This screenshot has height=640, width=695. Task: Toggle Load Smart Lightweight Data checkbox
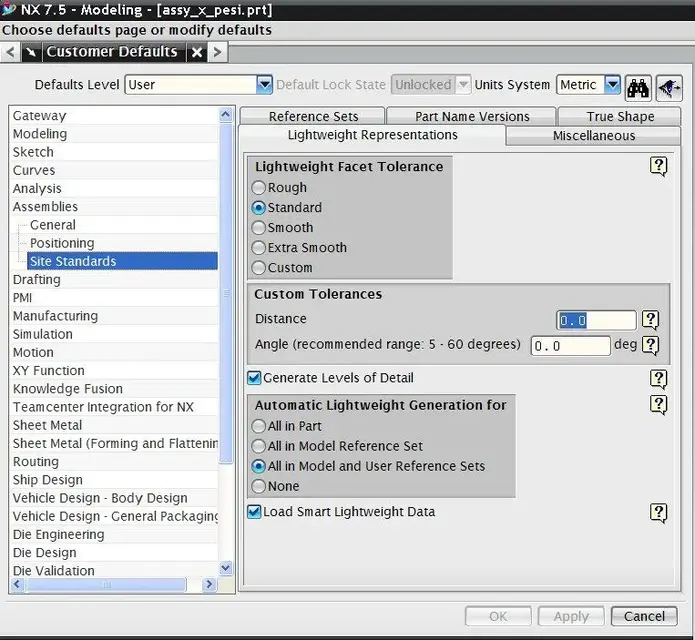click(x=254, y=511)
